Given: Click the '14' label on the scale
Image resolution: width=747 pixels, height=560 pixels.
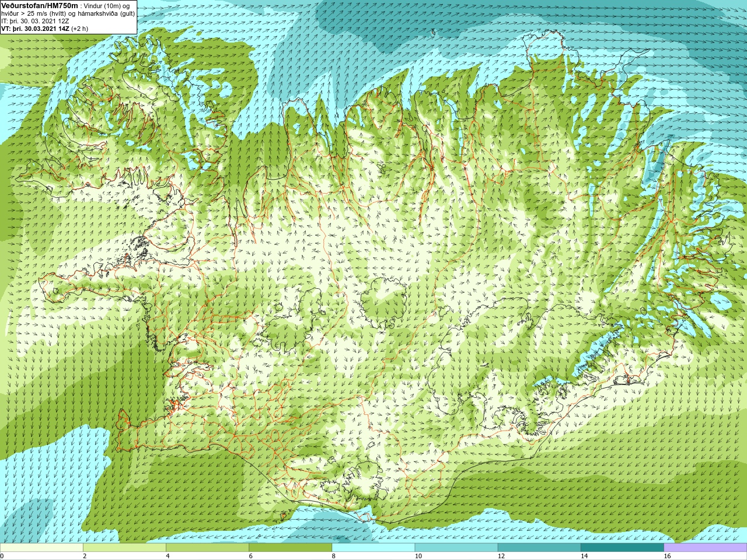Looking at the screenshot, I should (x=584, y=556).
